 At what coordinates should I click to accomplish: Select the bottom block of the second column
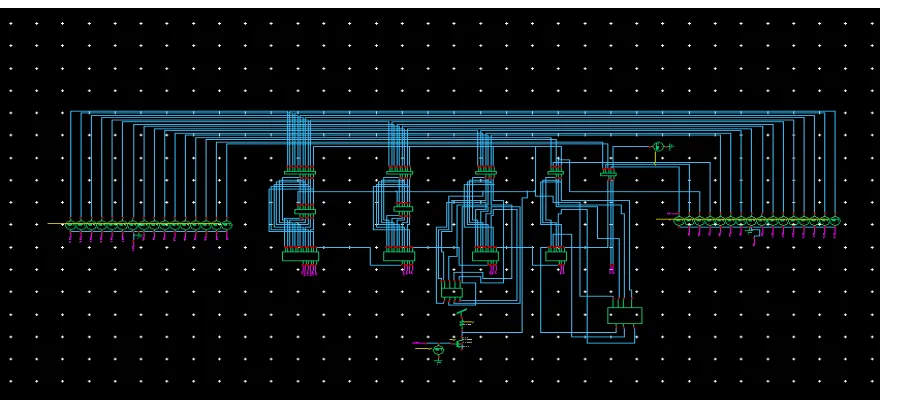[x=399, y=256]
